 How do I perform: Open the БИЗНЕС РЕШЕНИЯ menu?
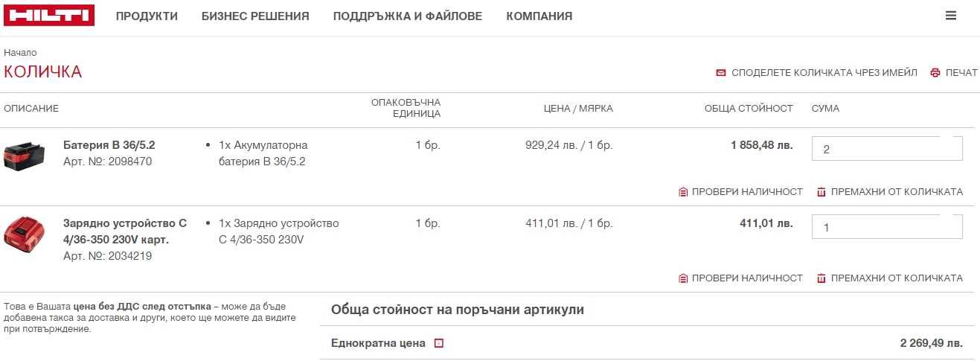[255, 16]
